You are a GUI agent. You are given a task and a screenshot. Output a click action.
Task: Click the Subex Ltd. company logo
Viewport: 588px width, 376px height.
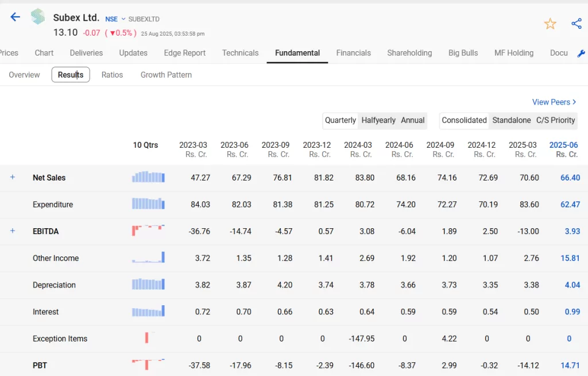coord(38,17)
